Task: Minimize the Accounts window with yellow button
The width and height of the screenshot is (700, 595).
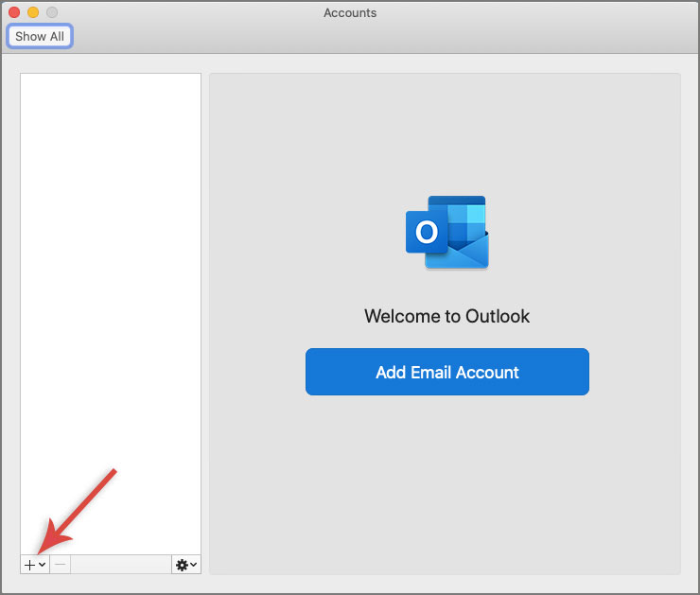Action: click(33, 12)
